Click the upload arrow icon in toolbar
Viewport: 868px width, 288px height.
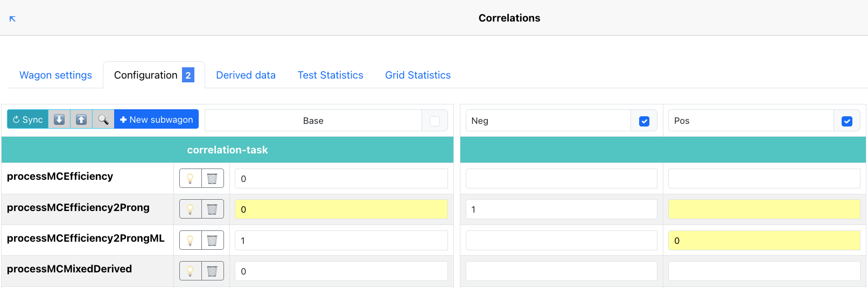coord(81,120)
